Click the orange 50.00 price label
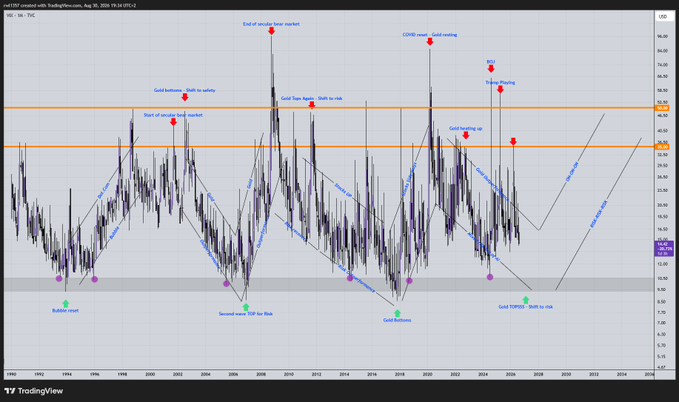This screenshot has width=679, height=402. (x=663, y=108)
